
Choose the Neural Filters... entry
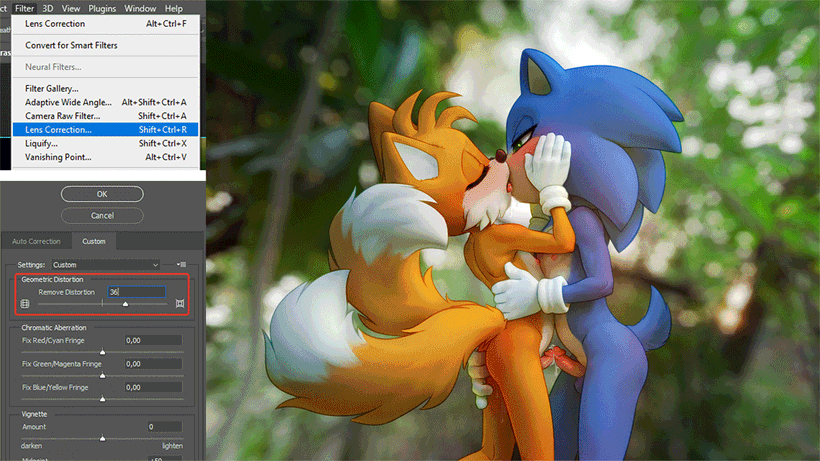(105, 67)
